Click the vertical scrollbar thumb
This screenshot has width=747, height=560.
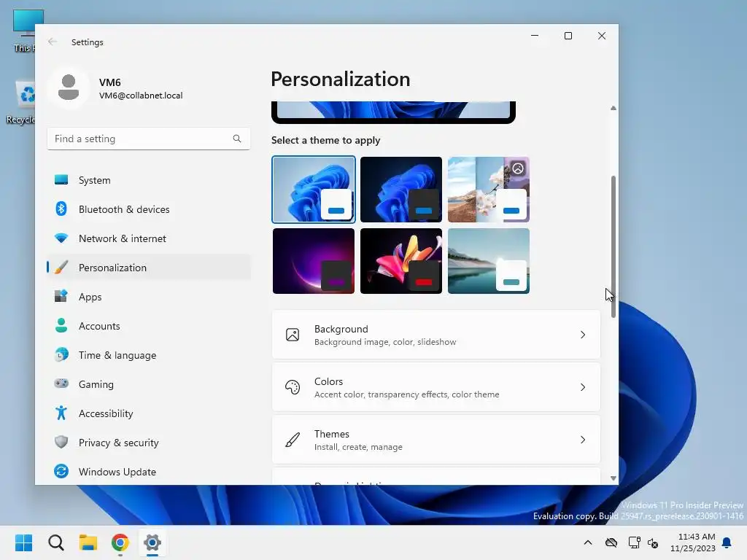coord(613,246)
